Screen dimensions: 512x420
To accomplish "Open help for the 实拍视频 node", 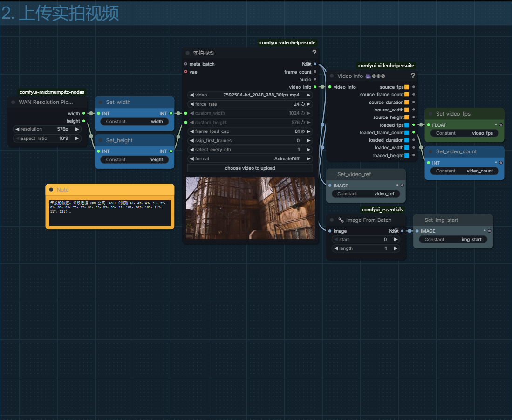I will tap(314, 53).
